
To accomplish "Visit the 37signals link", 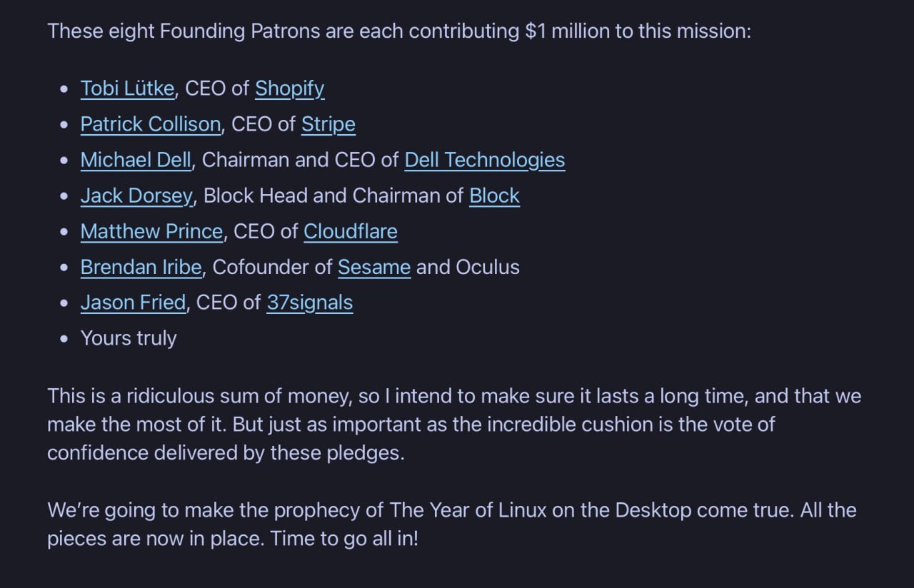I will [x=310, y=303].
